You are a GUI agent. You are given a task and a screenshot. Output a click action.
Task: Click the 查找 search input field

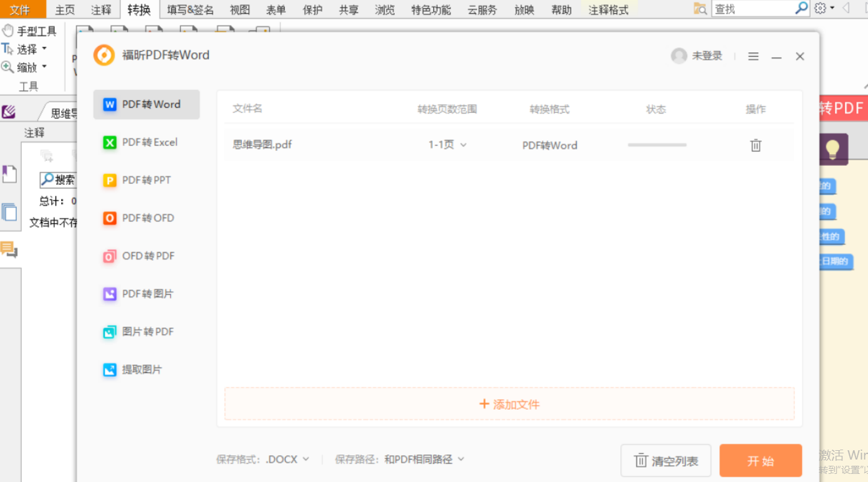tap(753, 9)
